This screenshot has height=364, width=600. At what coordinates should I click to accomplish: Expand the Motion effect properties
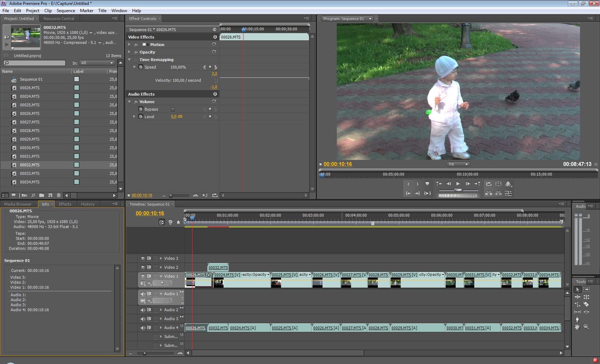(x=129, y=45)
